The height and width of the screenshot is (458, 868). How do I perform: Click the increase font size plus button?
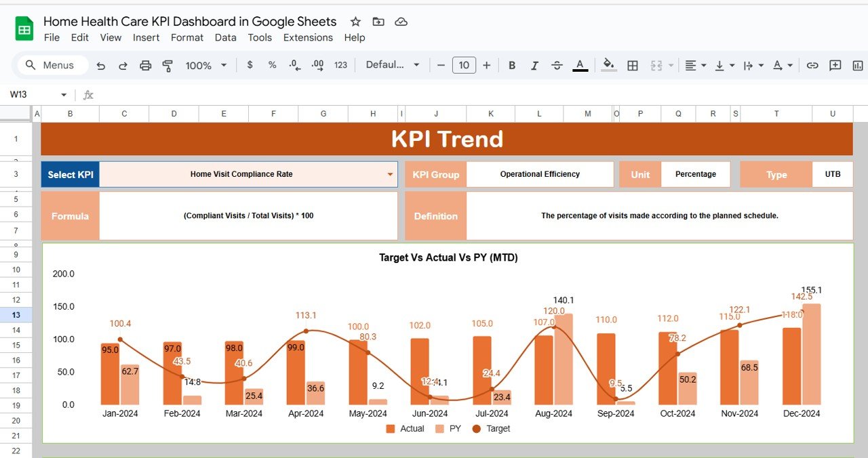tap(486, 66)
